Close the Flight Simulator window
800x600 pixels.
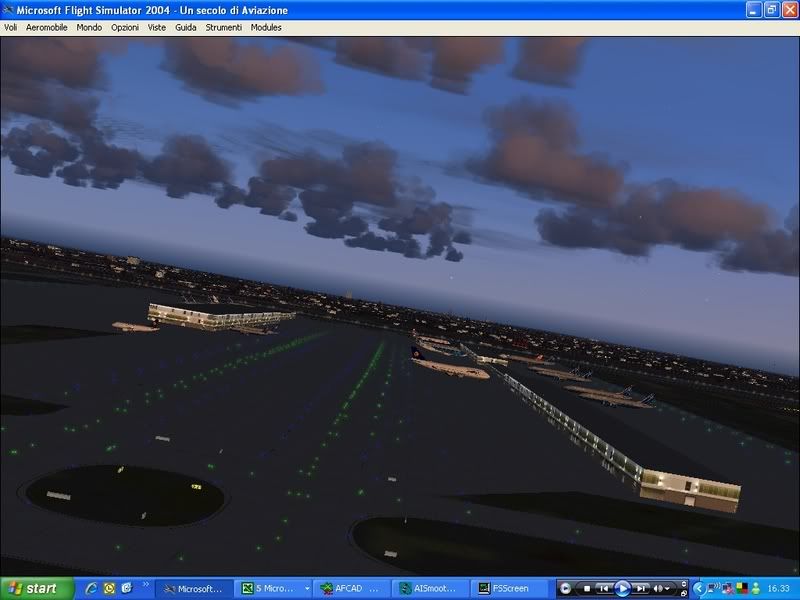point(790,10)
